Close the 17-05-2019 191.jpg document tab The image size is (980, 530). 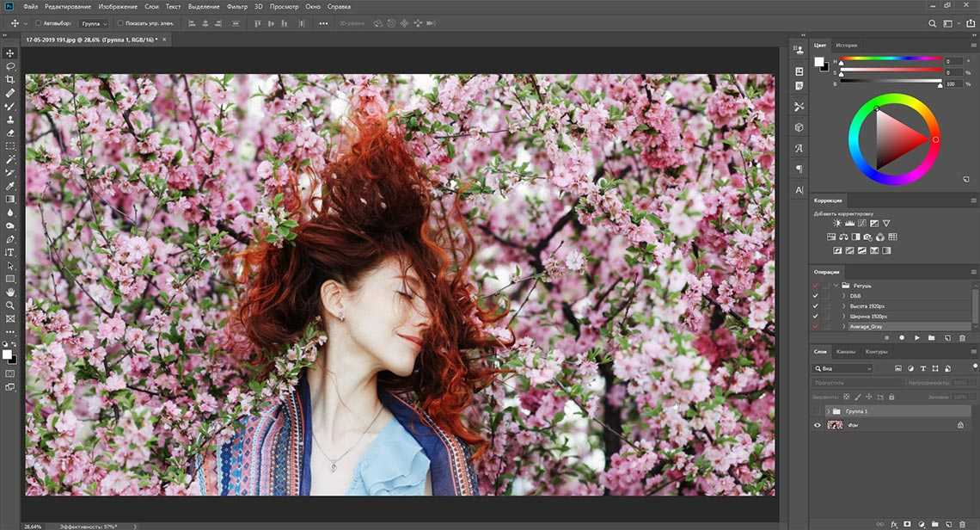165,40
